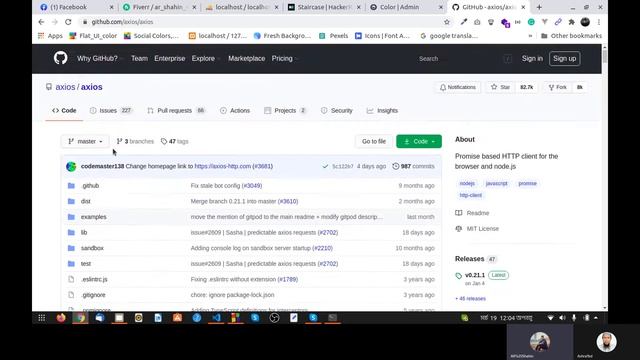
Task: Focus the GitHub Search field
Action: coord(464,59)
